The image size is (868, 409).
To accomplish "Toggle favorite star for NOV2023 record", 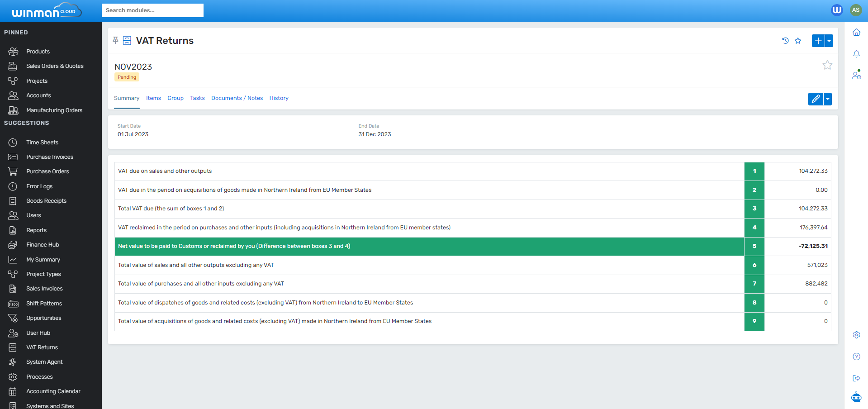I will [x=827, y=65].
